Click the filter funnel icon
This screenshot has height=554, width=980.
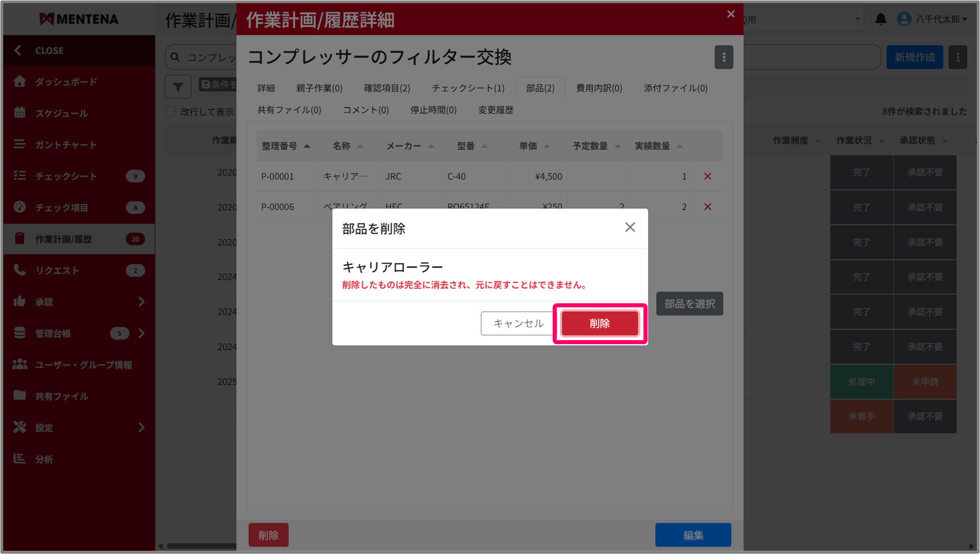[x=178, y=86]
